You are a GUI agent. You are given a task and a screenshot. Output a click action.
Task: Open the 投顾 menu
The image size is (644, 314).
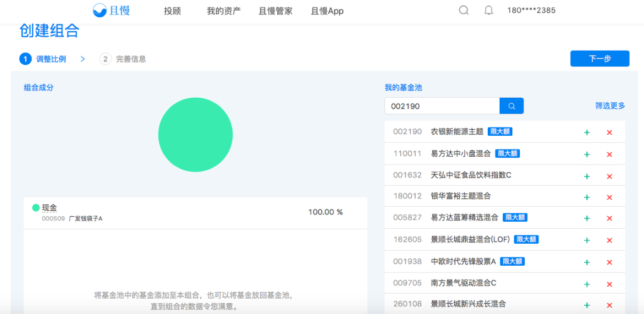click(x=172, y=11)
